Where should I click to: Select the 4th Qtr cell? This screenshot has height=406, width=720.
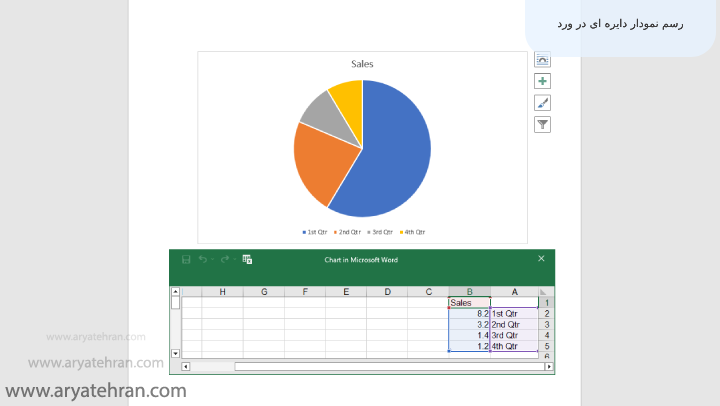coord(513,347)
